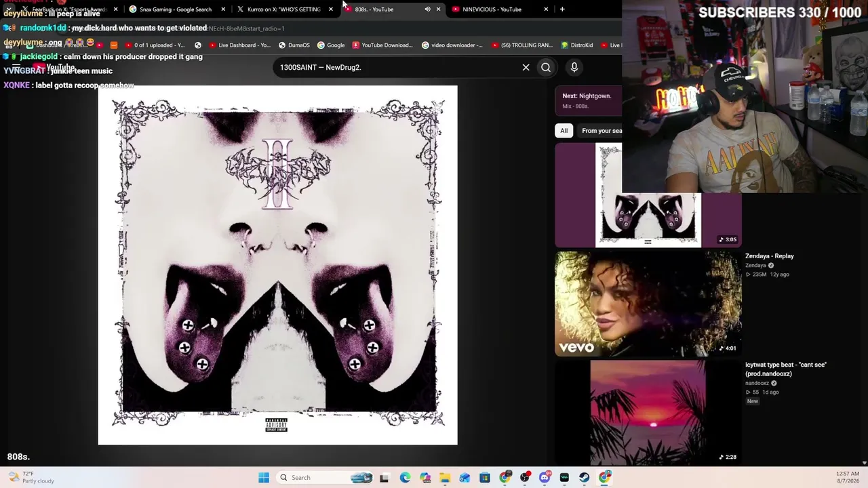868x488 pixels.
Task: Open the Next: Nightgown mix panel
Action: pyautogui.click(x=588, y=100)
